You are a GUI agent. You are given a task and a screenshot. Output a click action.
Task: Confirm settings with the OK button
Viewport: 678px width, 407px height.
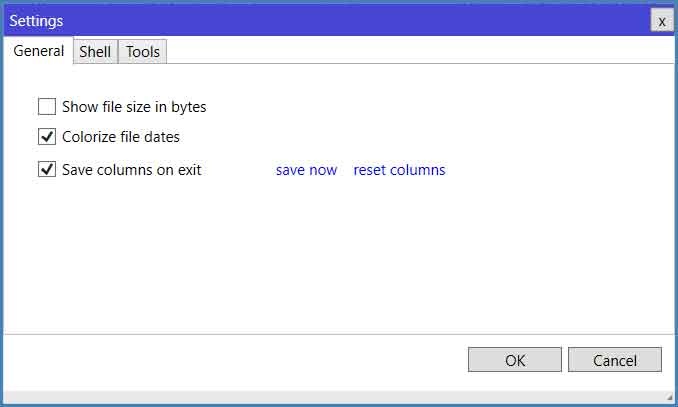click(x=514, y=360)
